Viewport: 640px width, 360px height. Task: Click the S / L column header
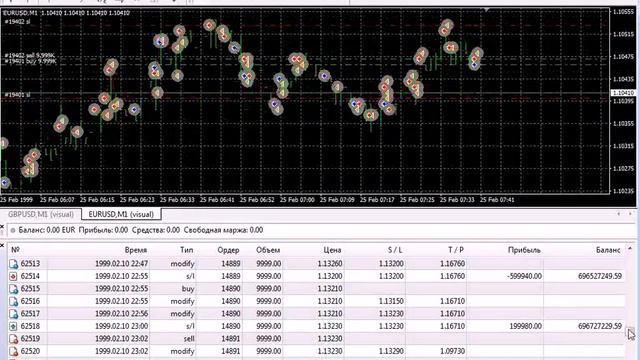click(x=395, y=250)
